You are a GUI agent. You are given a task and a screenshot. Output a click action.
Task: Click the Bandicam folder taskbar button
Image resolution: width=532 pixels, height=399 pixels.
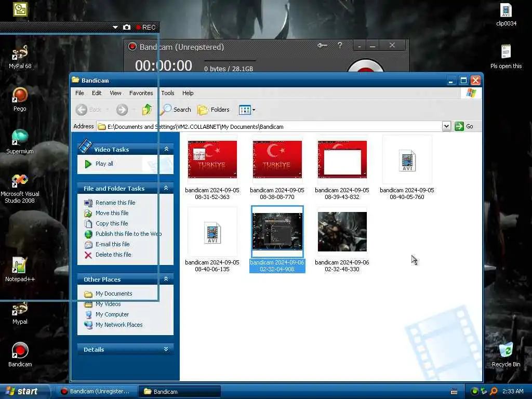pyautogui.click(x=179, y=392)
